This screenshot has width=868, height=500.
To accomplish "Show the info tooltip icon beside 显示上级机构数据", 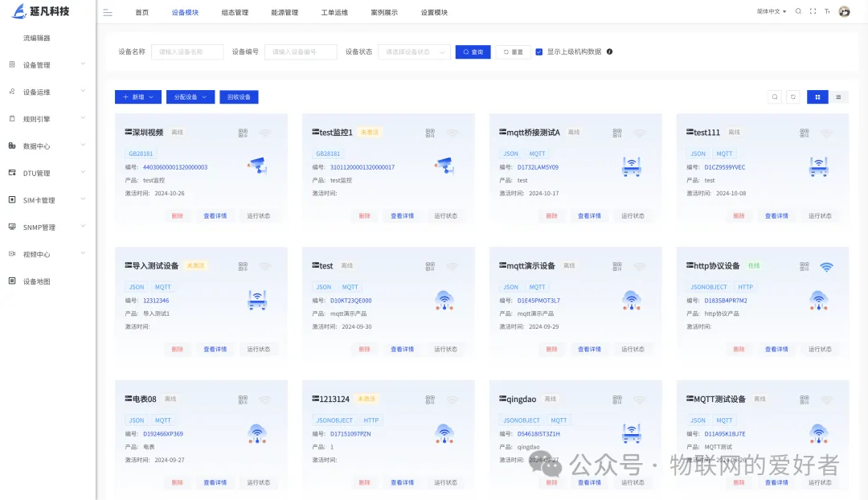I will (609, 51).
